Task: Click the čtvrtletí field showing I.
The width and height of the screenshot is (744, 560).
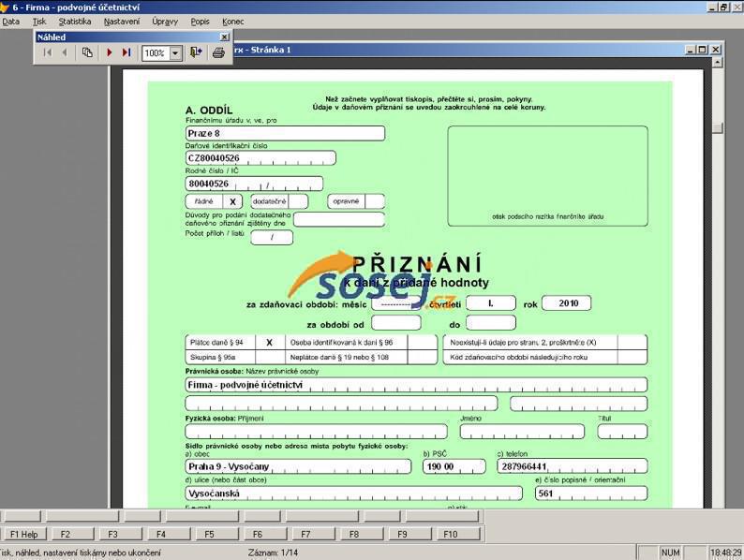Action: tap(491, 303)
